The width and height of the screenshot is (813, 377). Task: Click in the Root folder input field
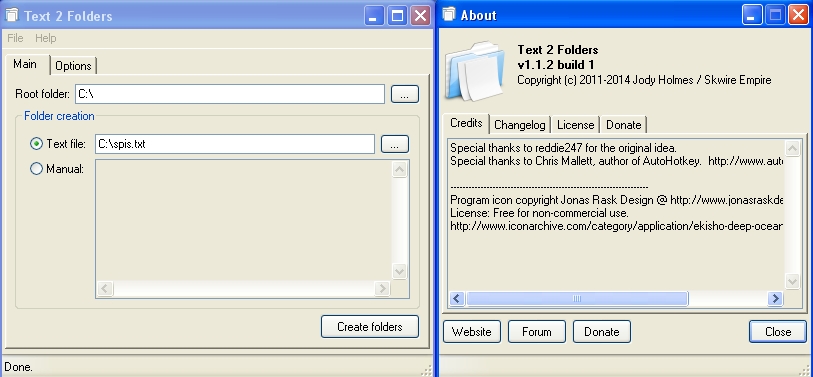[230, 94]
